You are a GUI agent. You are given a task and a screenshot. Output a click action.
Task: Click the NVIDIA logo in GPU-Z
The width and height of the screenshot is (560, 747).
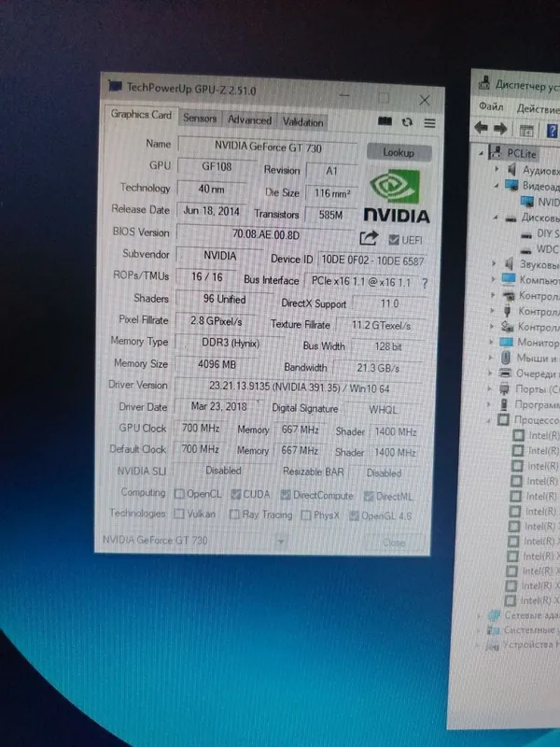click(396, 196)
